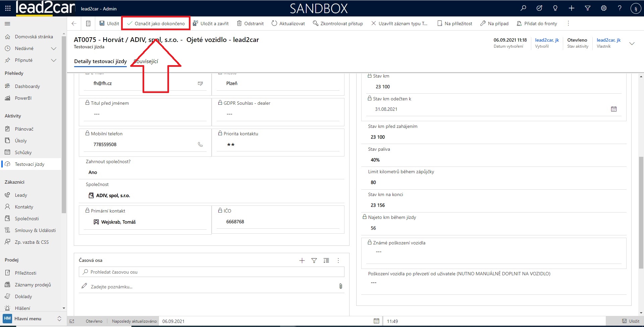Click the email icon beside fh@fh.cz

click(200, 84)
